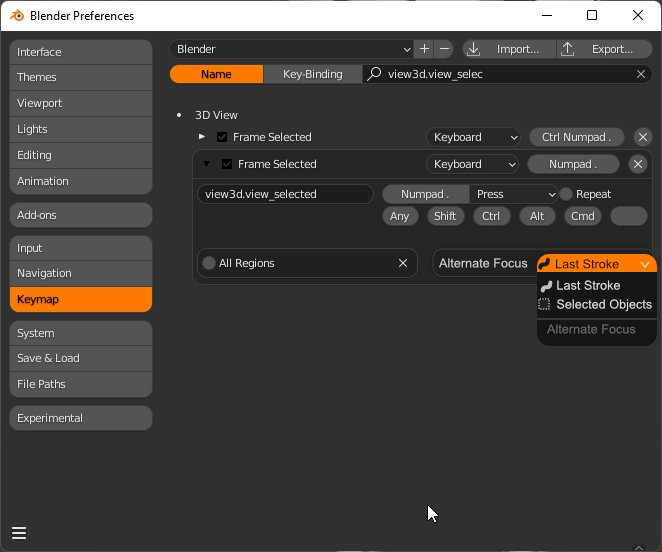Toggle the Shift modifier

tap(445, 216)
